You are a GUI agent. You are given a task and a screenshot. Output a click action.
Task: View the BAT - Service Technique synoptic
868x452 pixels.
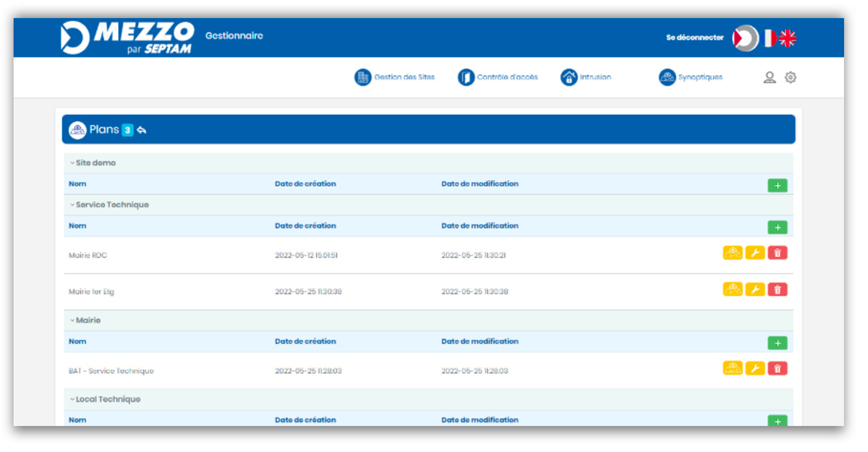coord(732,369)
